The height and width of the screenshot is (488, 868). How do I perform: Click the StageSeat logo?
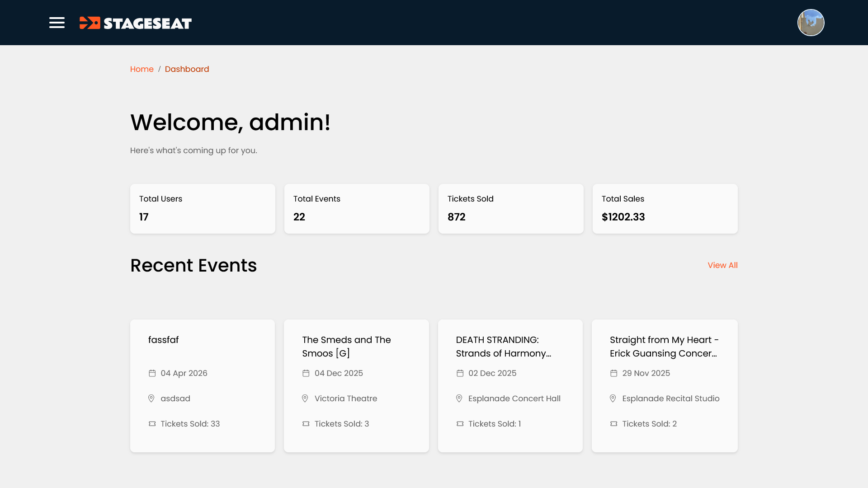[x=136, y=23]
